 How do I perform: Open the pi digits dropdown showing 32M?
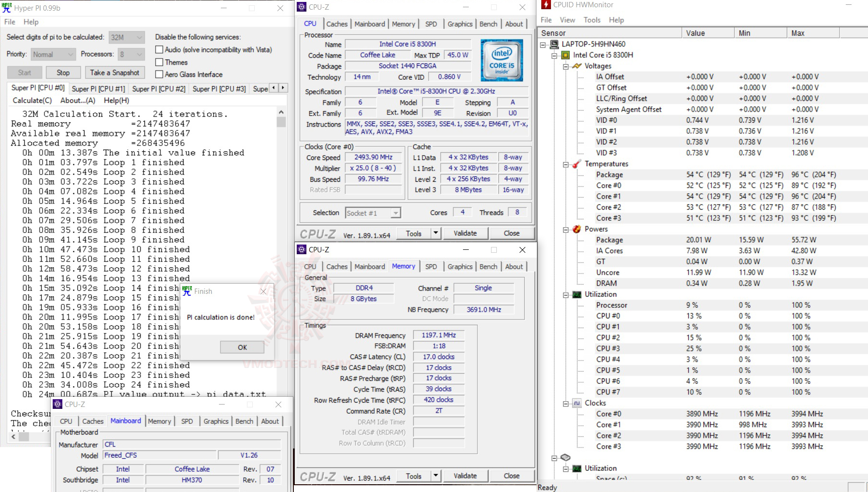(x=127, y=37)
